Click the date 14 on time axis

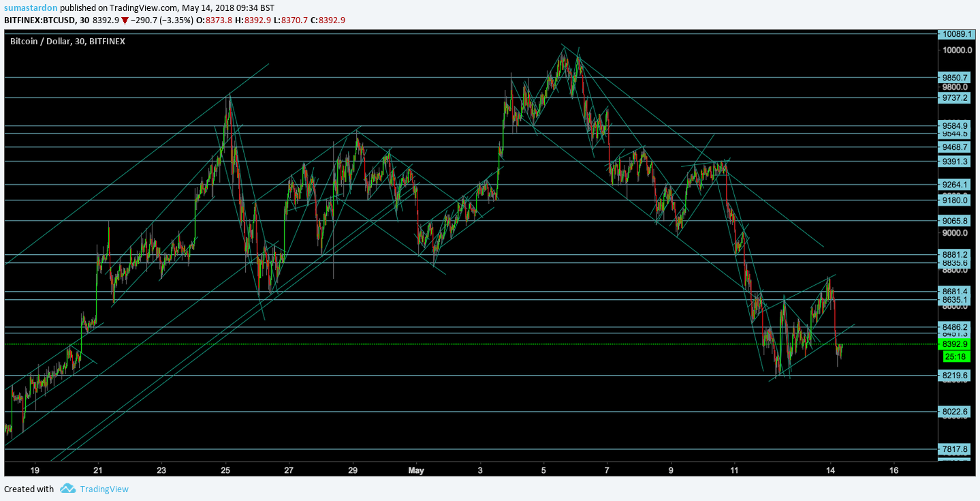click(x=830, y=470)
